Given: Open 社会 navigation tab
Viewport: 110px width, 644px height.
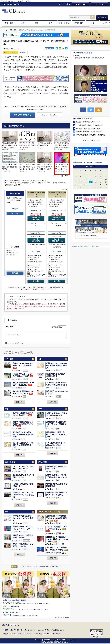Looking at the screenshot, I should pyautogui.click(x=51, y=23).
